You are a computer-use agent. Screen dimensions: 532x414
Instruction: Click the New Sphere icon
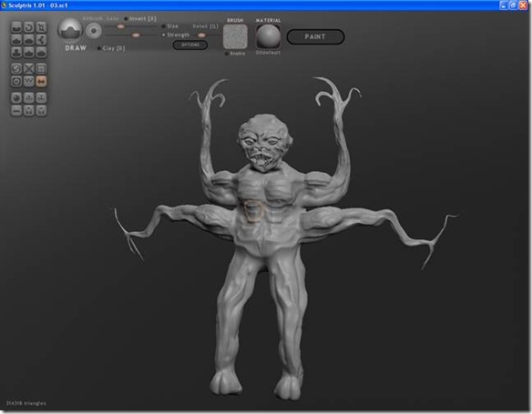[x=16, y=98]
